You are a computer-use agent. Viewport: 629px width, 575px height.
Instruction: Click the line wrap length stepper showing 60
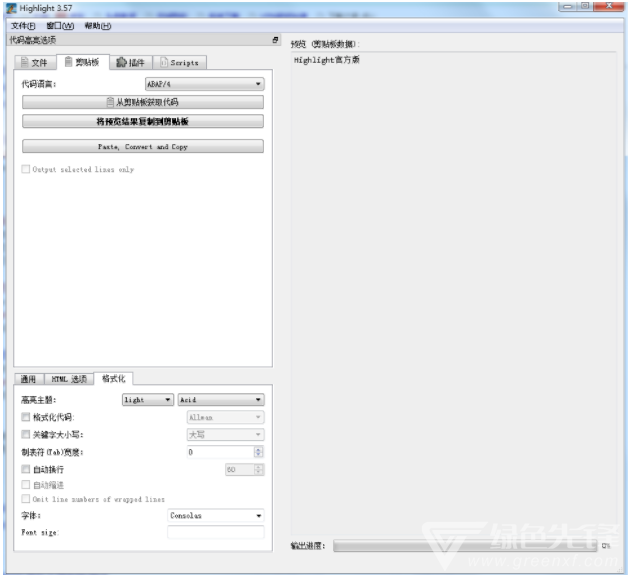pos(244,469)
